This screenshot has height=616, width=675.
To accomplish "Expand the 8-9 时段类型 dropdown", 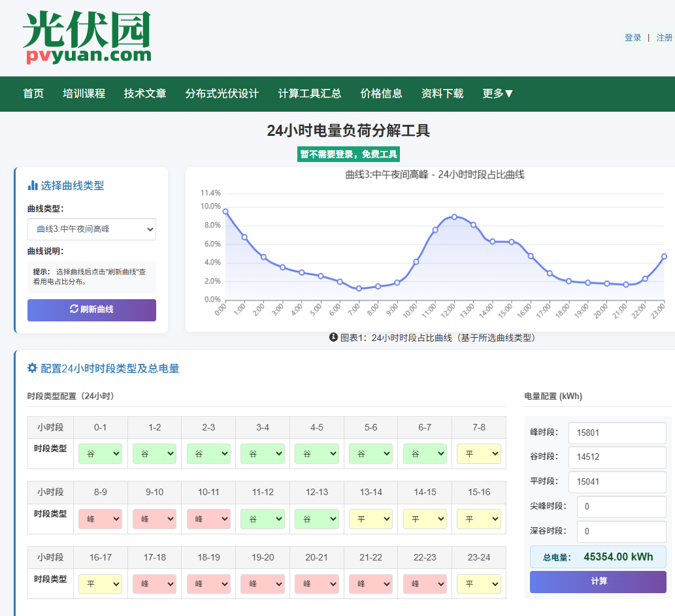I will tap(100, 519).
